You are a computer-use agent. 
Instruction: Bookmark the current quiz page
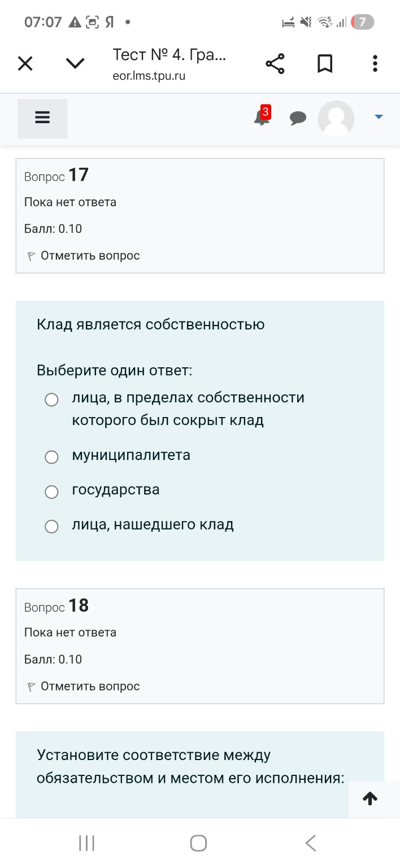[325, 63]
